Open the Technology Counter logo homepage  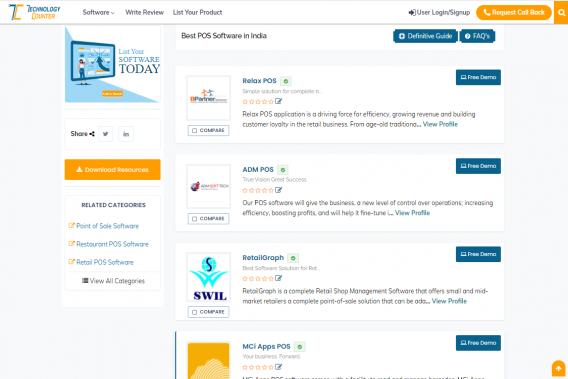35,12
